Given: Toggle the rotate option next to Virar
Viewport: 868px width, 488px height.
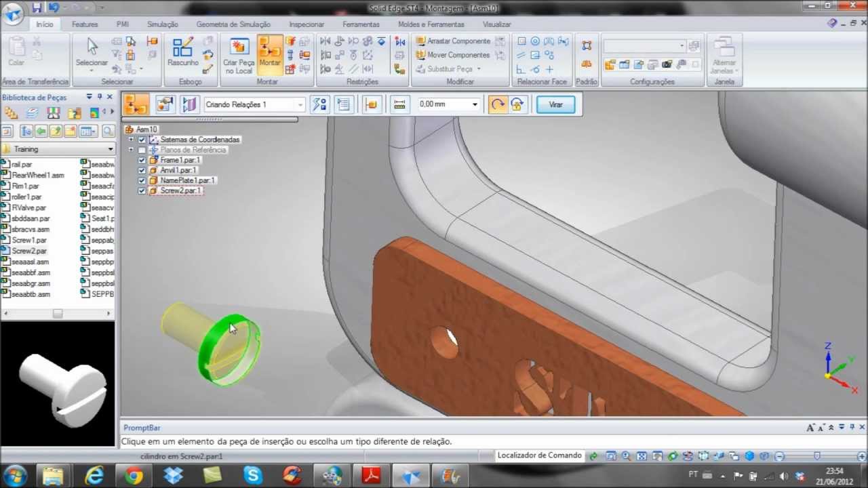Looking at the screenshot, I should pos(497,104).
